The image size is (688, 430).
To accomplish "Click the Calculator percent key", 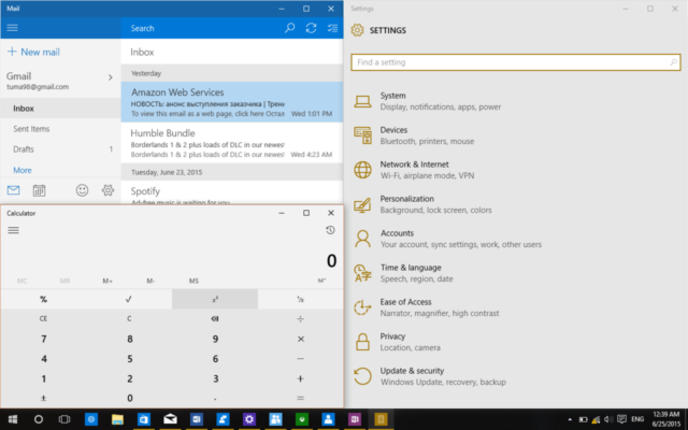I will tap(43, 299).
